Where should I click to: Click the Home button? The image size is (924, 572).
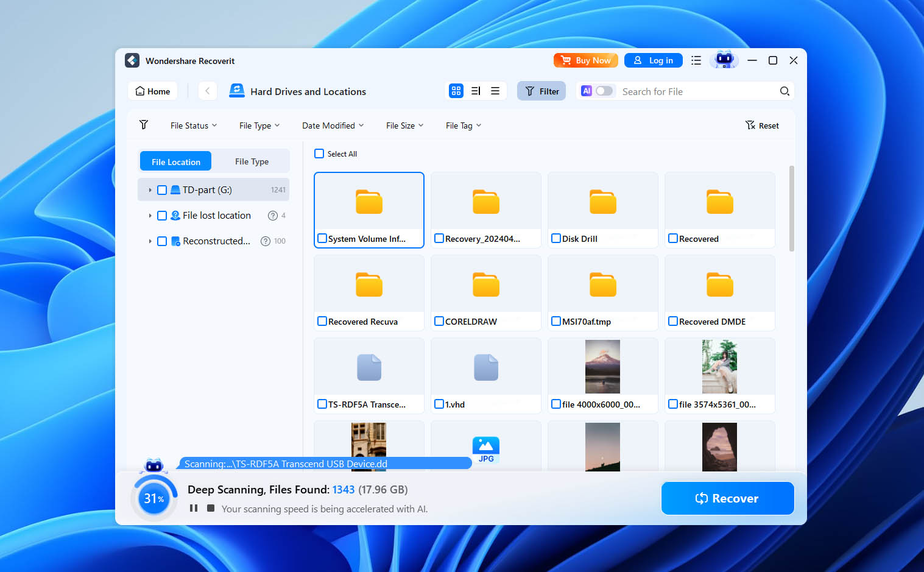tap(153, 91)
